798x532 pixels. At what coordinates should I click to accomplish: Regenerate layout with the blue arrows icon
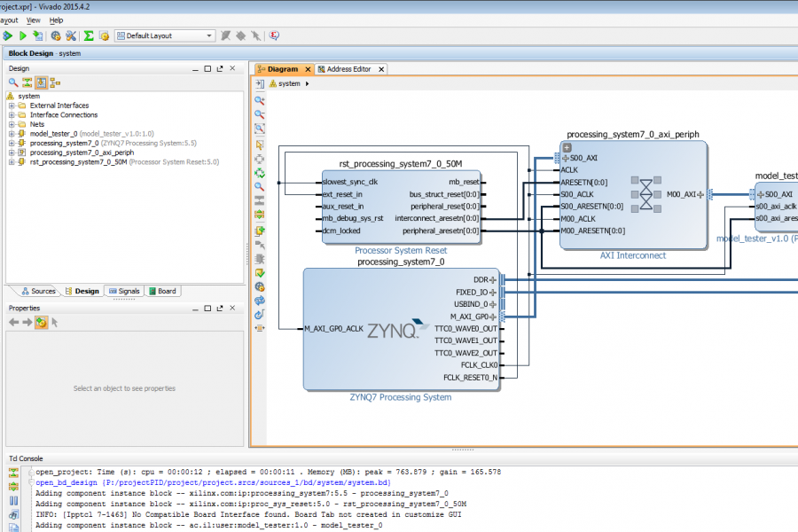pos(260,301)
